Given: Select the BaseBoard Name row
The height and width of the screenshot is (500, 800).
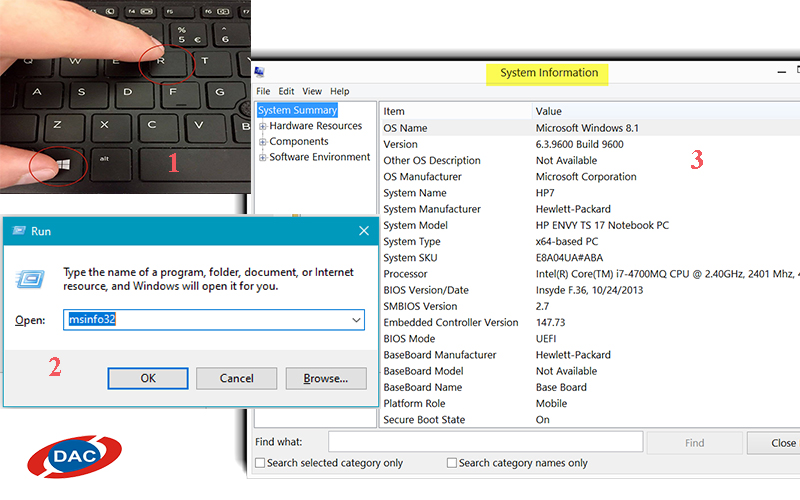Looking at the screenshot, I should coord(590,387).
